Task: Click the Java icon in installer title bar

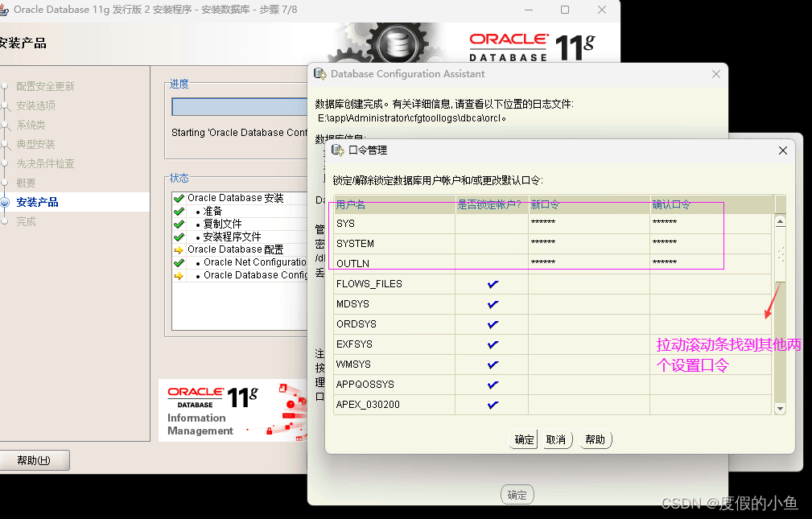Action: [4, 10]
